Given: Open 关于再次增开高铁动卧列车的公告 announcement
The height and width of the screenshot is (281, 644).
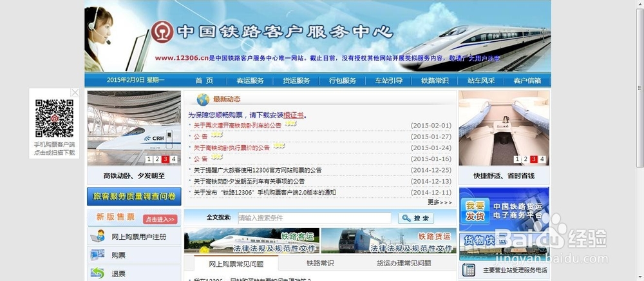Looking at the screenshot, I should tap(238, 125).
